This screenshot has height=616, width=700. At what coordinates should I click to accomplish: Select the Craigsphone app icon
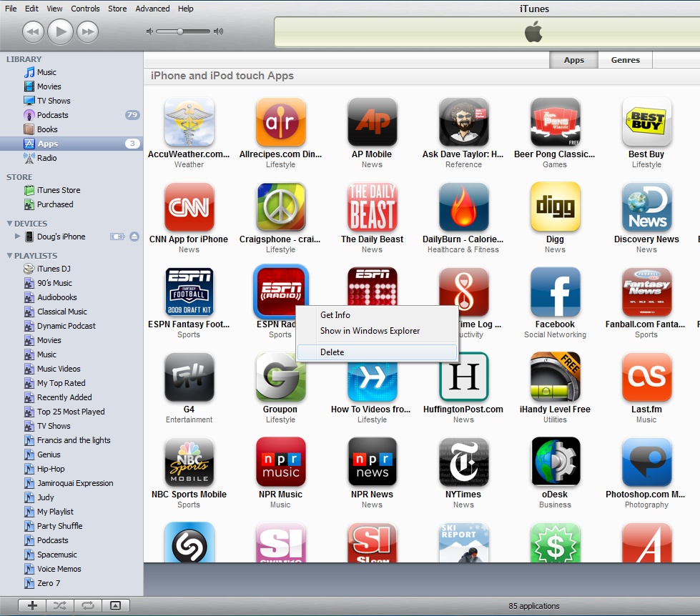coord(281,207)
